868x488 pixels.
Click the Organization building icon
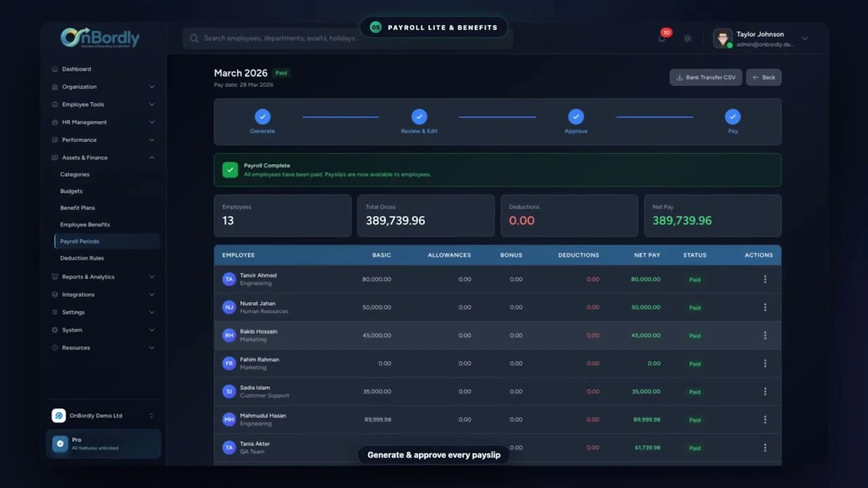tap(55, 87)
